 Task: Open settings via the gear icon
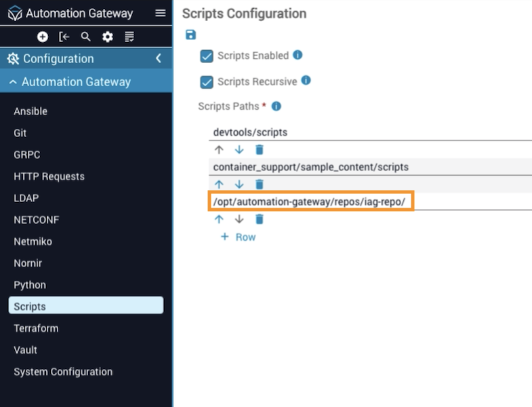107,37
